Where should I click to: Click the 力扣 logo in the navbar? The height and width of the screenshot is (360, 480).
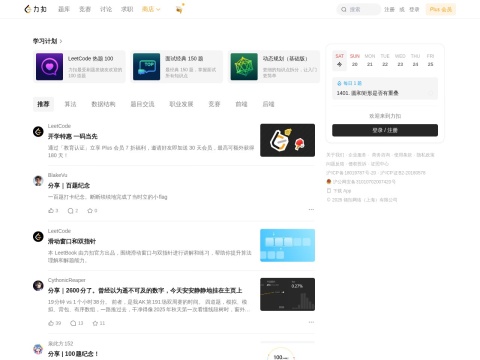click(x=36, y=9)
